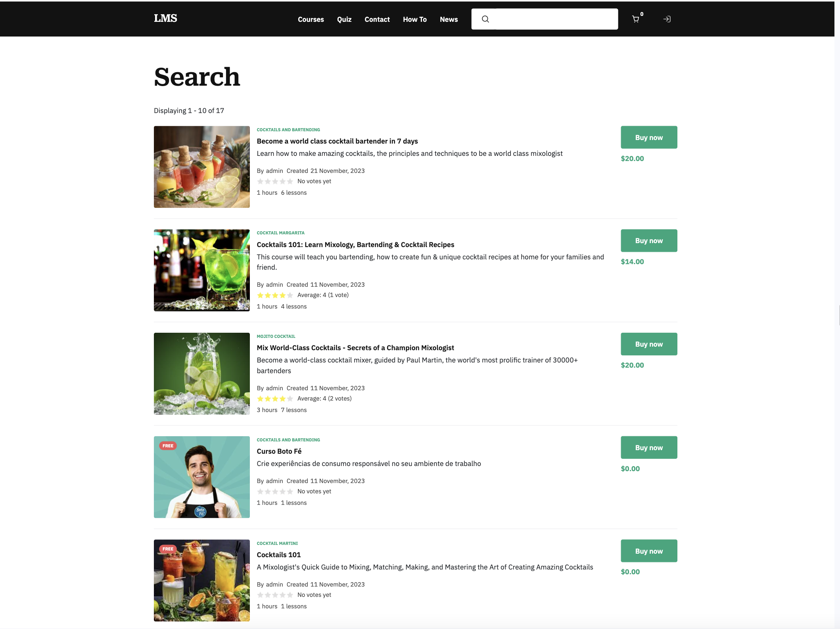Click 'Displaying 1 - 10 of 17' text

(189, 111)
